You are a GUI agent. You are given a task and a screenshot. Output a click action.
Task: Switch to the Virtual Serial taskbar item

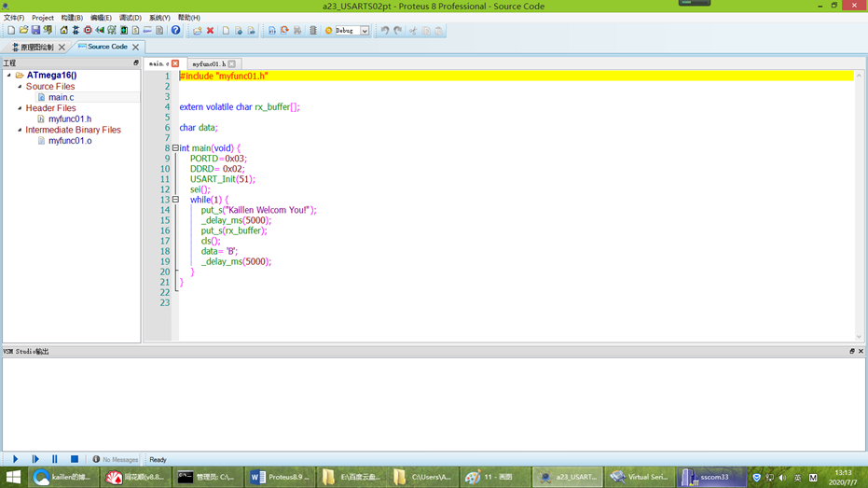[x=640, y=477]
